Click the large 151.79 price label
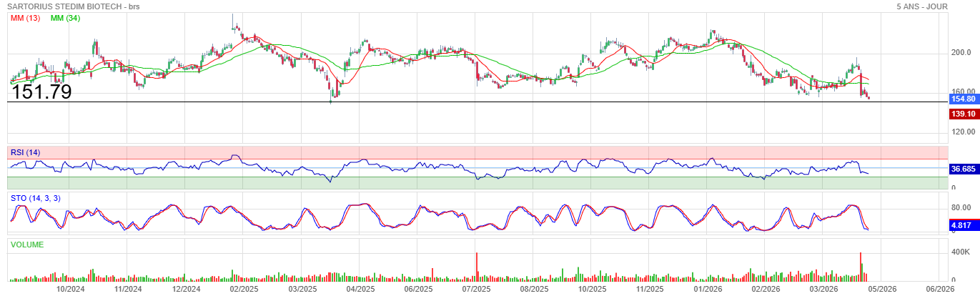Image resolution: width=980 pixels, height=296 pixels. [41, 92]
